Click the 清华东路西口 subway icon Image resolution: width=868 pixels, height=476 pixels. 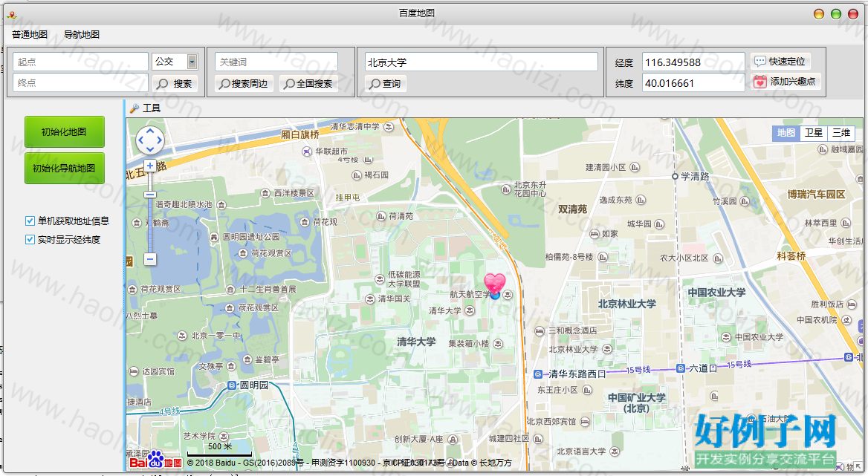pos(537,374)
